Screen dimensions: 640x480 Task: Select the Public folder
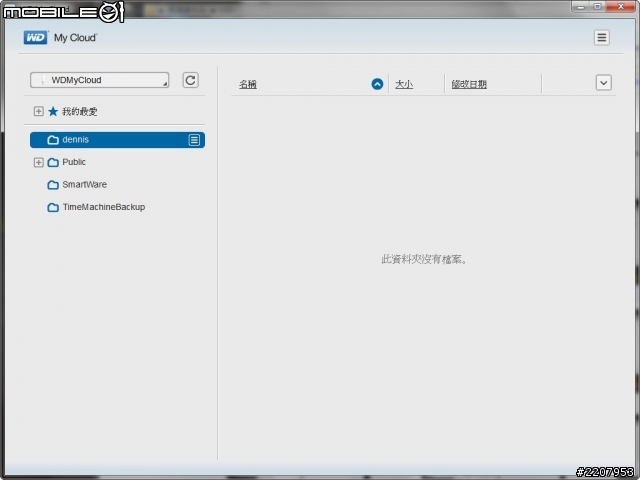coord(74,162)
